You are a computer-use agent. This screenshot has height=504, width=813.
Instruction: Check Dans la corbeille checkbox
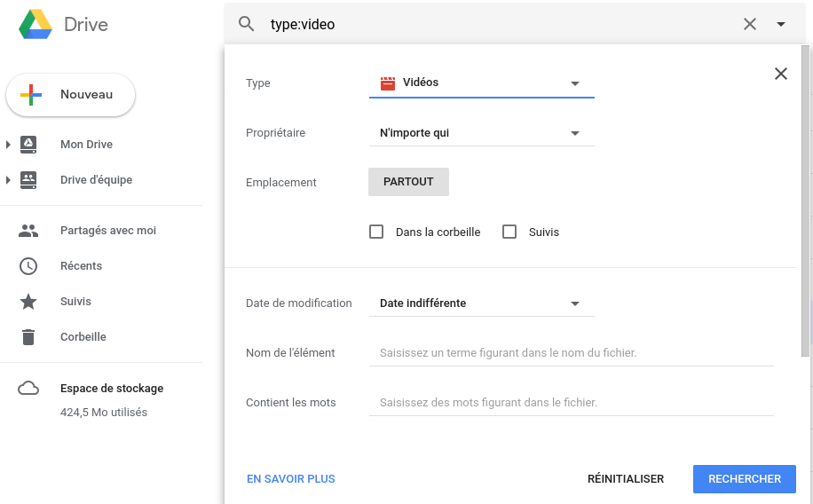coord(376,232)
